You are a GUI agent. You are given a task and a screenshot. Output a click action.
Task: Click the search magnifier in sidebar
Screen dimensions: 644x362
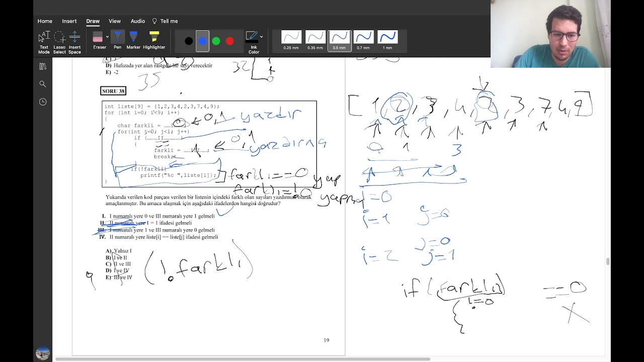click(43, 84)
